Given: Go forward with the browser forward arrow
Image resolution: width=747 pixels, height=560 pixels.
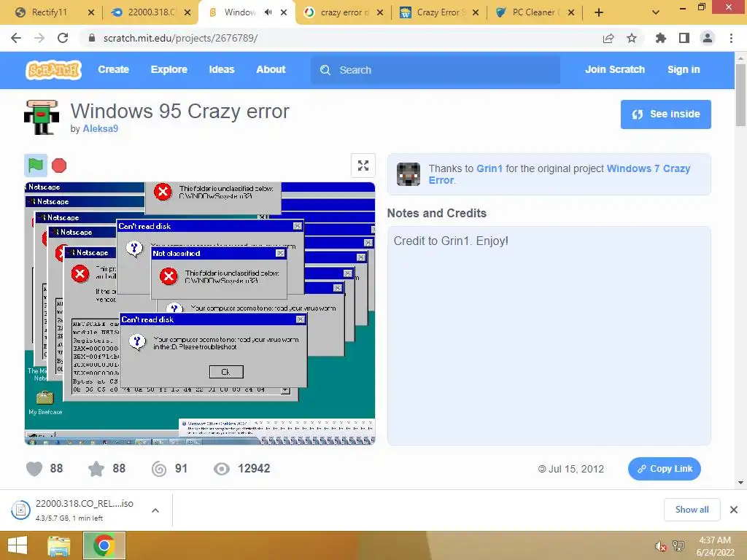Looking at the screenshot, I should pyautogui.click(x=39, y=38).
